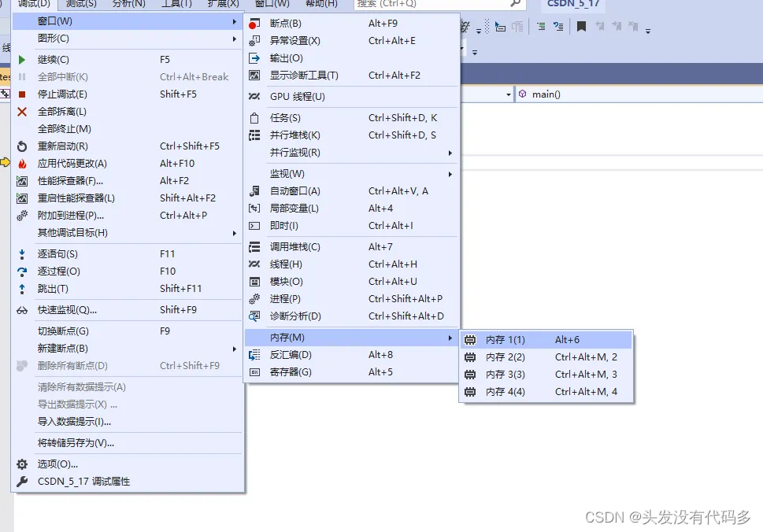Click the Call Stack icon

click(x=254, y=247)
